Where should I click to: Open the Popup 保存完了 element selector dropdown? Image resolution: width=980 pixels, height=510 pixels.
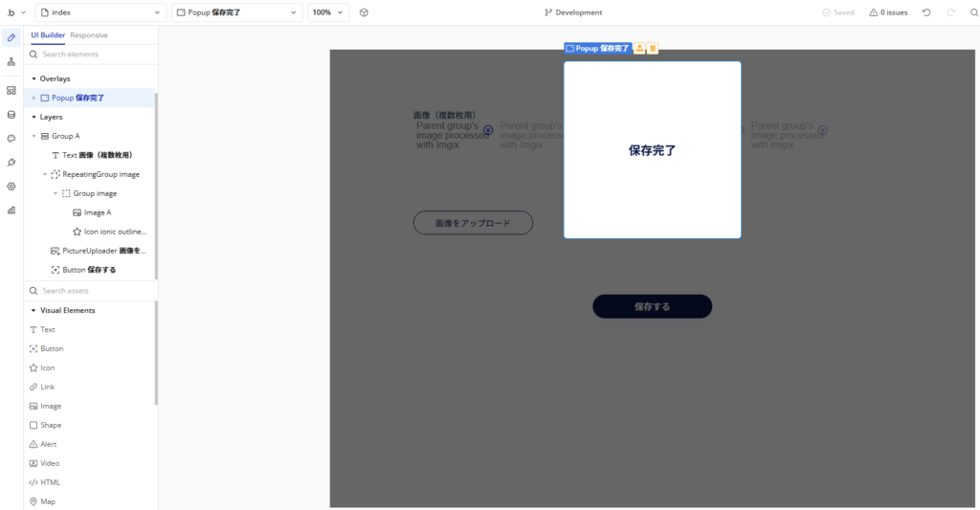pos(236,12)
